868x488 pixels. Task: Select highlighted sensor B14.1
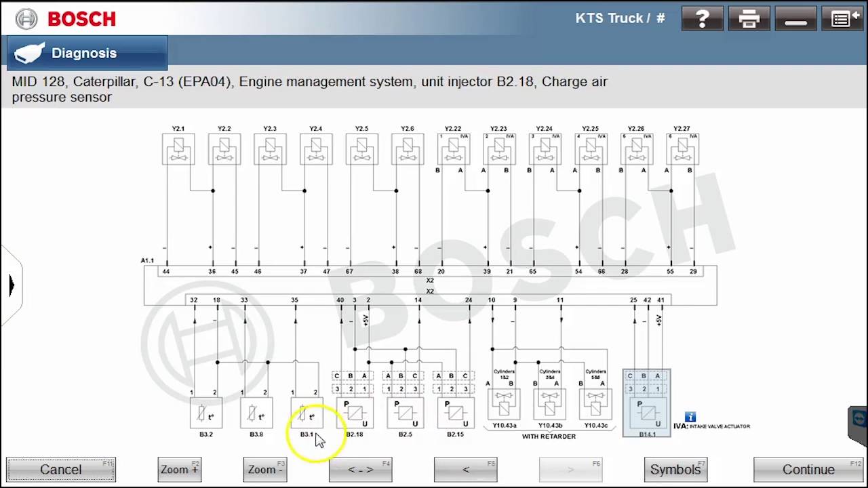pos(647,403)
